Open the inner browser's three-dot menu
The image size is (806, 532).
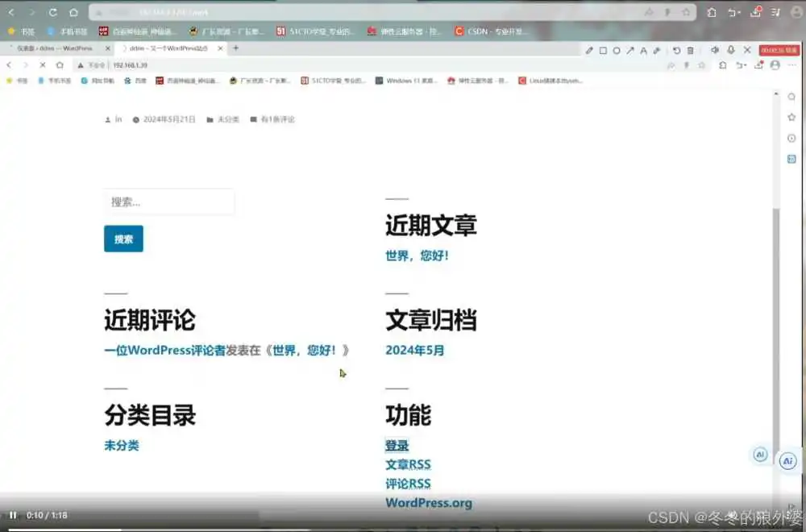click(792, 65)
